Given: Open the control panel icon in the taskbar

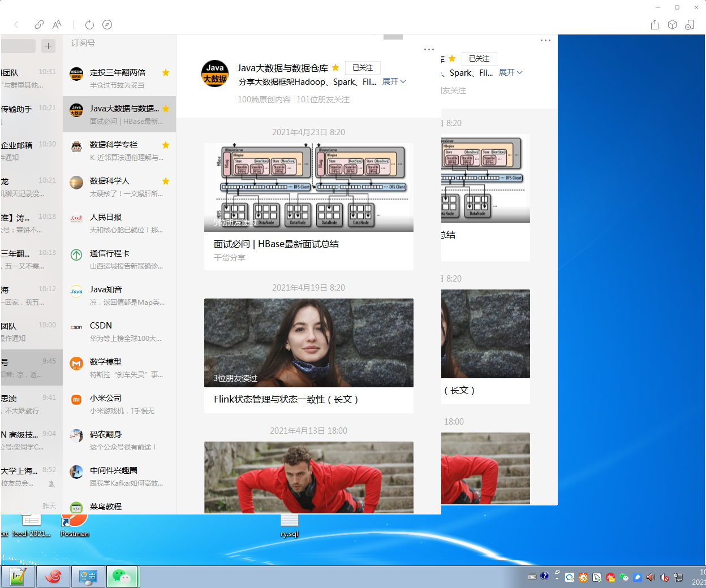Looking at the screenshot, I should (x=88, y=577).
